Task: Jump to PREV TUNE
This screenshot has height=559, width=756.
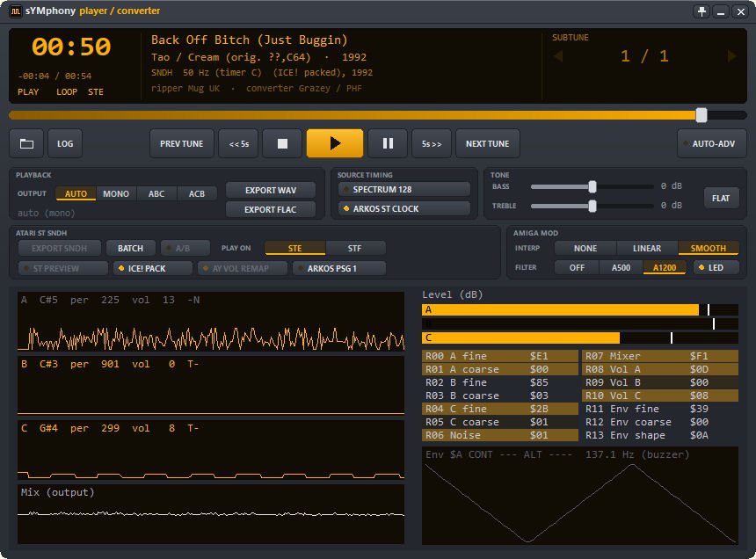Action: pyautogui.click(x=182, y=143)
